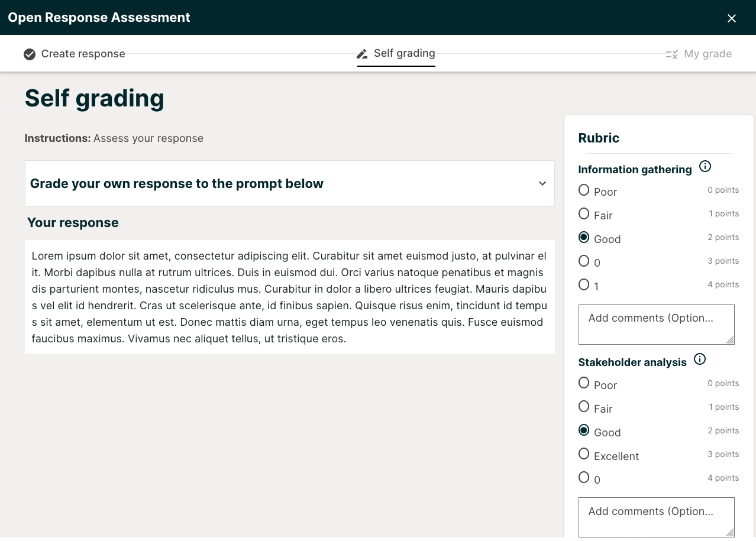Choose the 4-point option under Stakeholder analysis
756x541 pixels.
(584, 477)
